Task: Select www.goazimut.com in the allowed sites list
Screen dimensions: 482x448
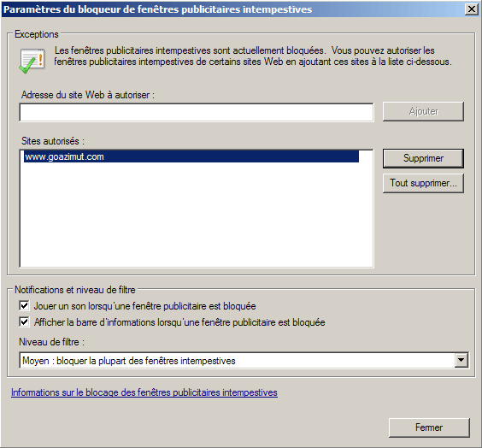Action: (191, 156)
